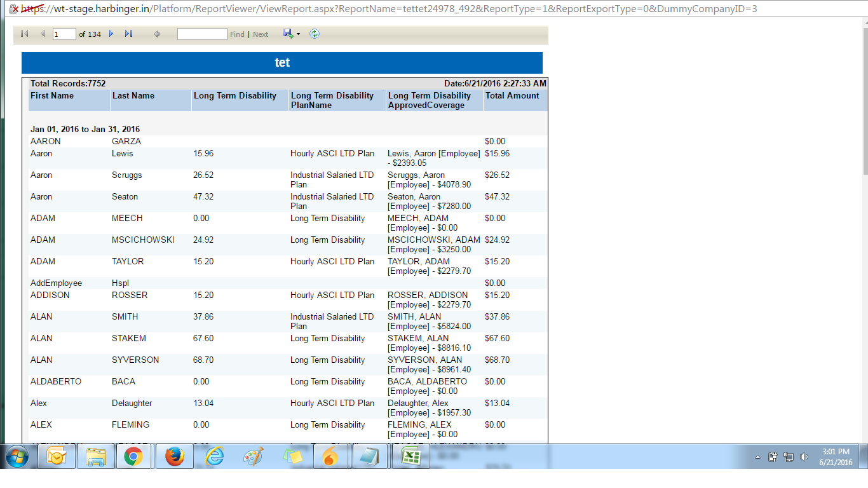Go to the next report page
Image resolution: width=868 pixels, height=488 pixels.
111,34
